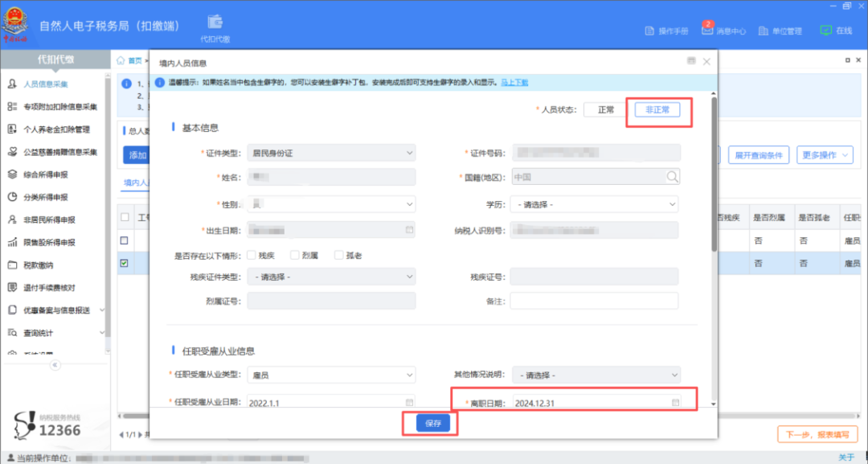Expand the 其他情况说明 dropdown
Viewport: 868px width, 464px height.
pyautogui.click(x=596, y=375)
